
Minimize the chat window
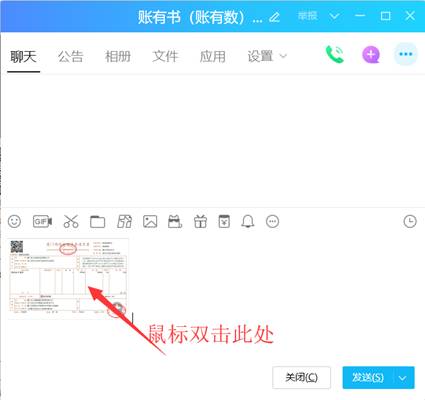click(x=360, y=16)
